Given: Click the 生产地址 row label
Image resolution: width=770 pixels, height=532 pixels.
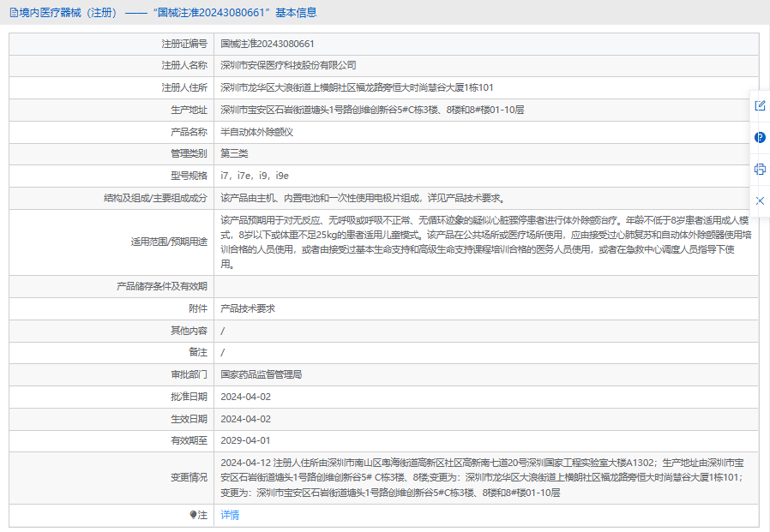Looking at the screenshot, I should pyautogui.click(x=189, y=110).
